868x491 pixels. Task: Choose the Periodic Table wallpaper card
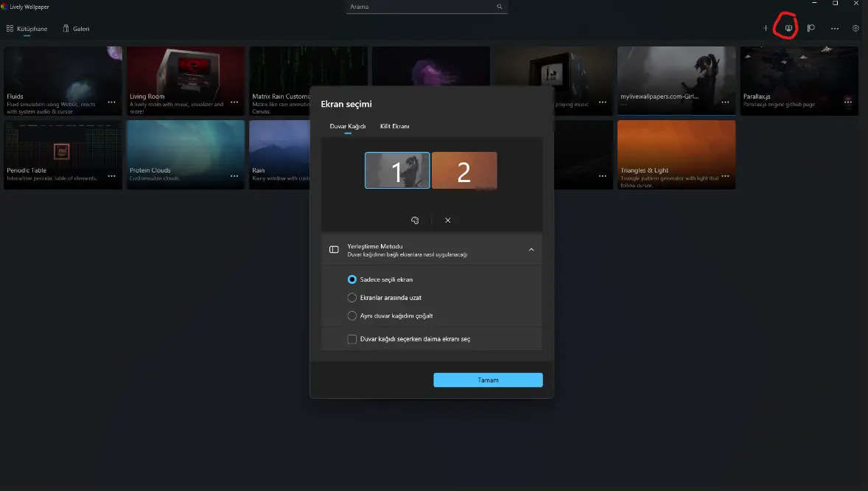(x=63, y=155)
